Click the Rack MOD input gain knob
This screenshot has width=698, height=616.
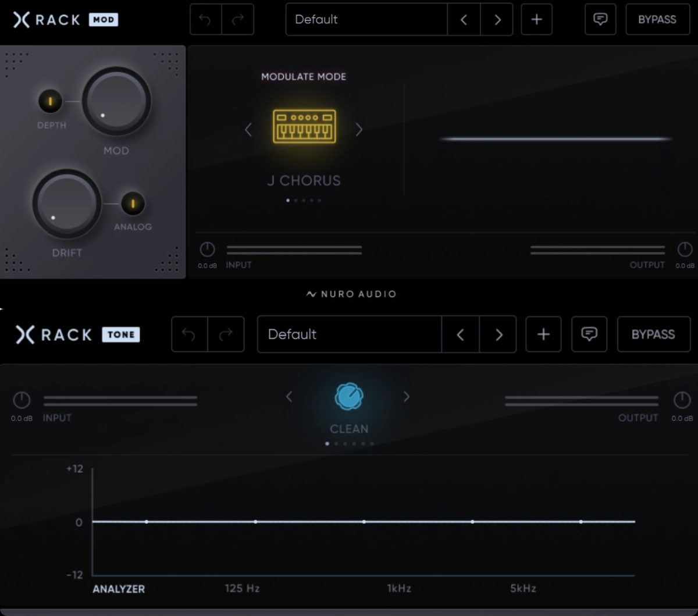pos(207,250)
